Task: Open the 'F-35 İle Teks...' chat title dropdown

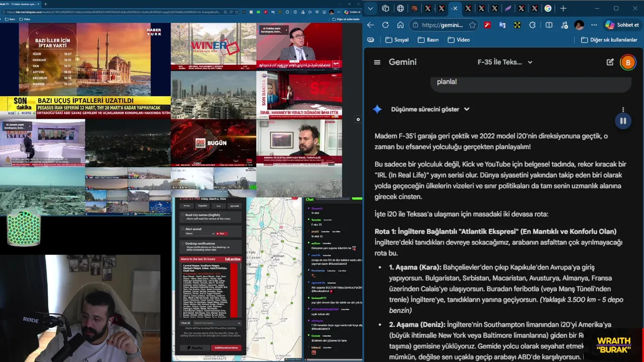Action: pos(505,62)
